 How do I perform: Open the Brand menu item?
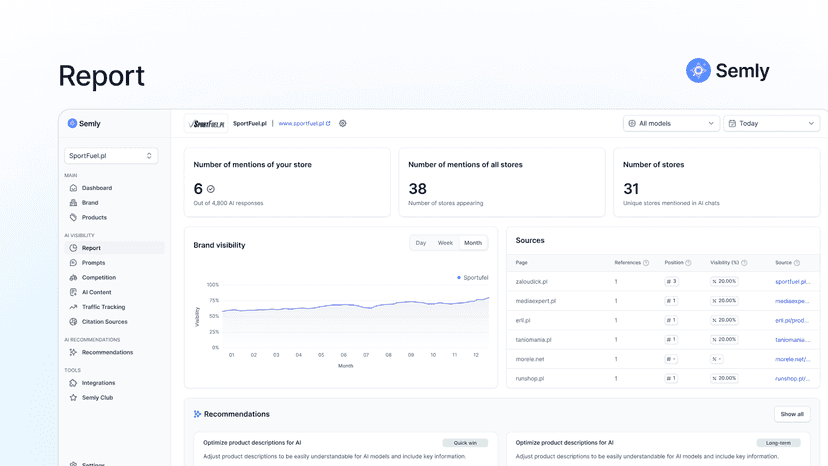(x=114, y=202)
